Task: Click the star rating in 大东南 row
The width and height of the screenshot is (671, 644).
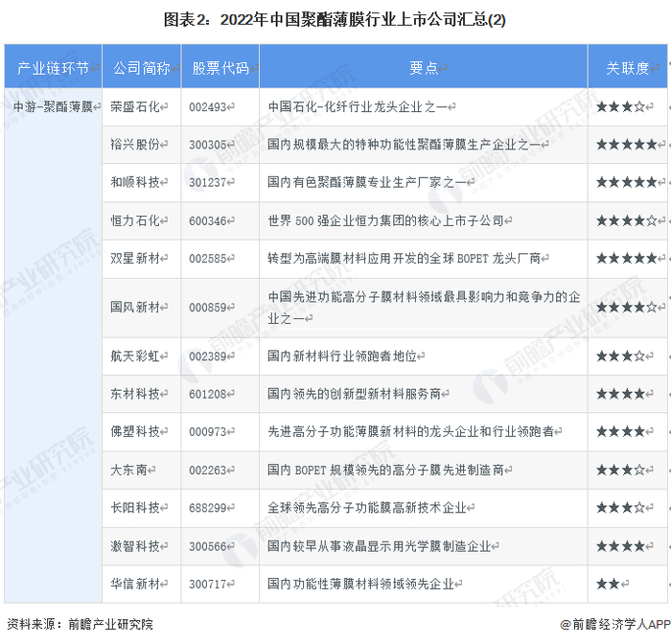Action: (x=620, y=471)
